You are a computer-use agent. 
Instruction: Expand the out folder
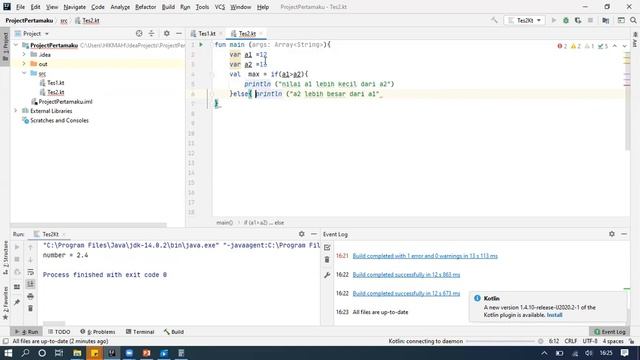tap(24, 64)
